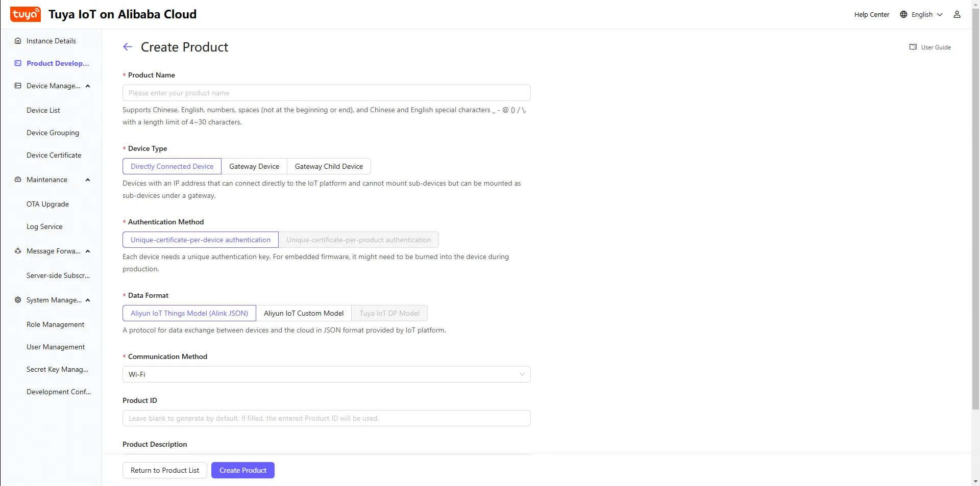Image resolution: width=980 pixels, height=486 pixels.
Task: Select Gateway Child Device type
Action: pos(329,166)
